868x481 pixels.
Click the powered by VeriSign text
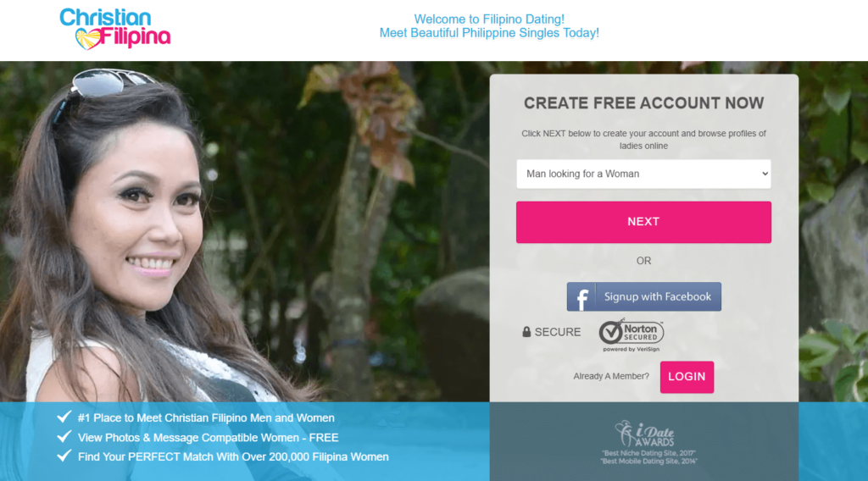(x=631, y=350)
